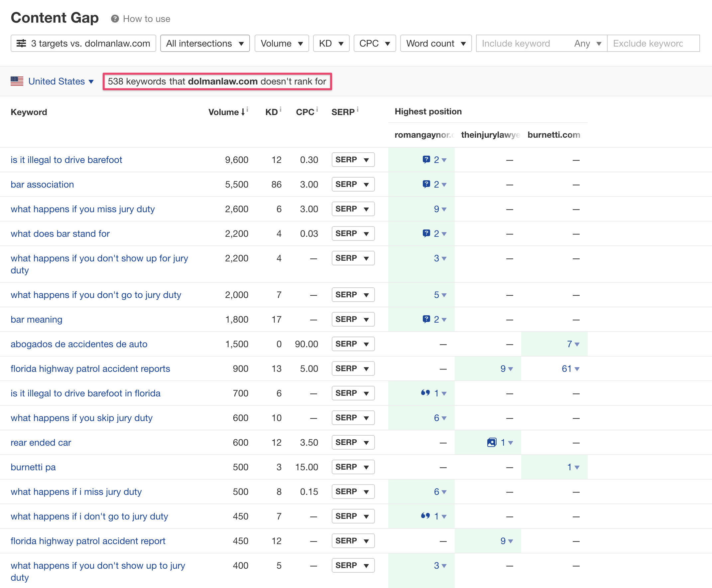This screenshot has width=712, height=588.
Task: Click the KD column info icon
Action: pyautogui.click(x=280, y=109)
